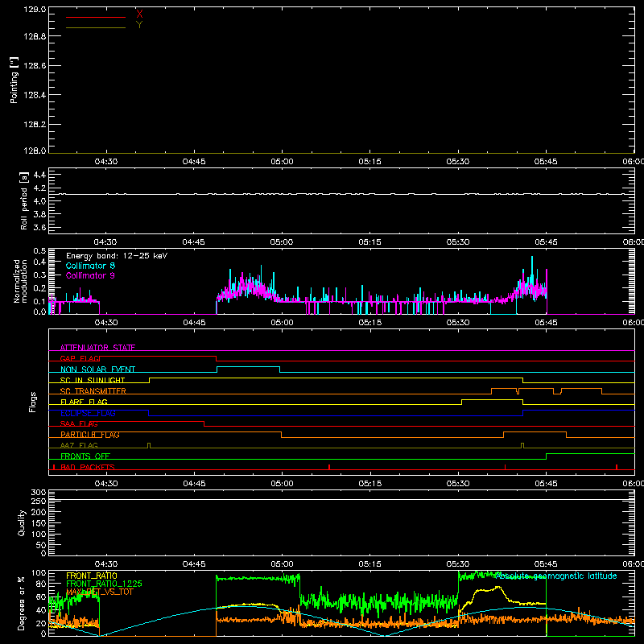Click the BAD_PACKETS tick mark near 05:08
The image size is (644, 644).
(x=329, y=467)
